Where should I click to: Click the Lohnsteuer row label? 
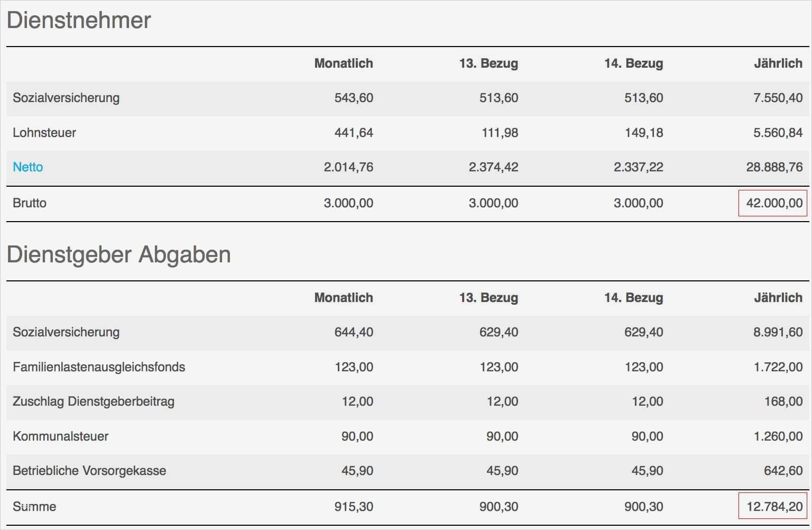click(44, 133)
